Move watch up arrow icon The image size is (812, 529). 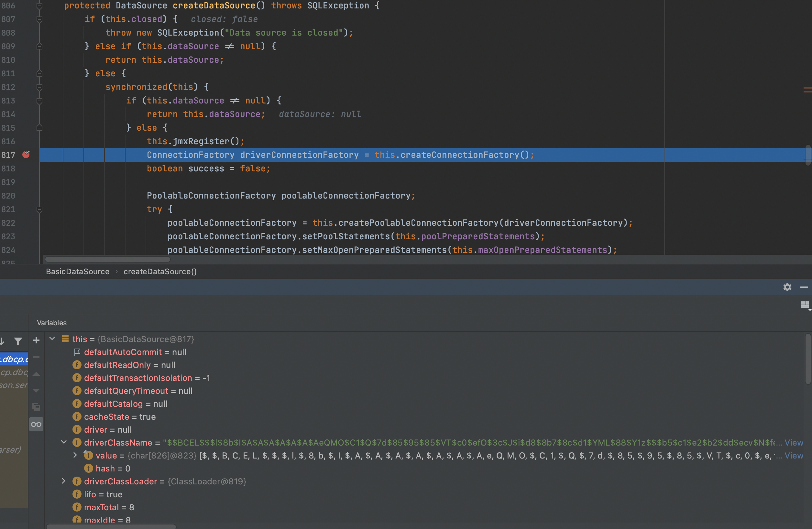[36, 374]
